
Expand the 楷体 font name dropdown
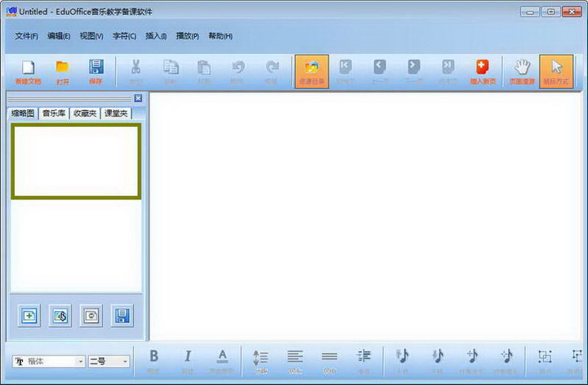80,361
